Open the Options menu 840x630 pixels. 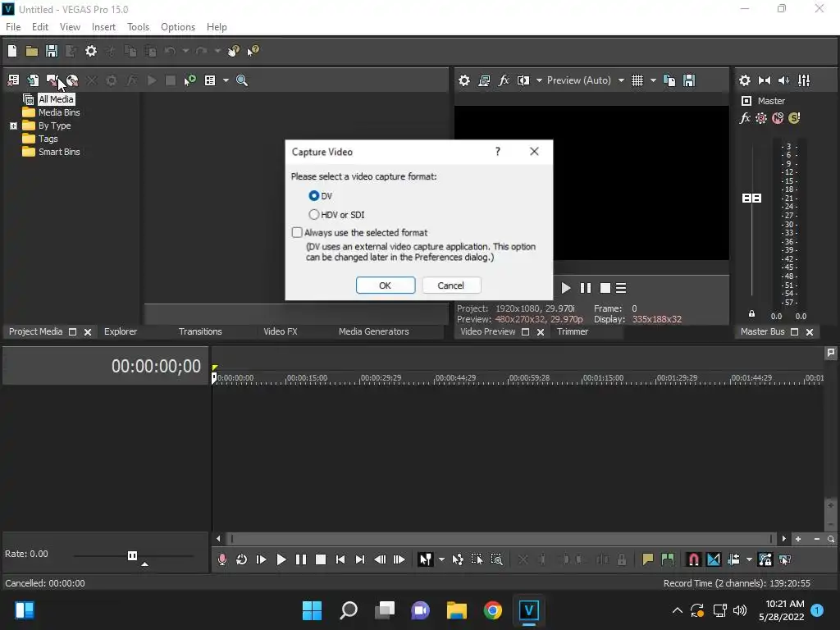(x=178, y=27)
